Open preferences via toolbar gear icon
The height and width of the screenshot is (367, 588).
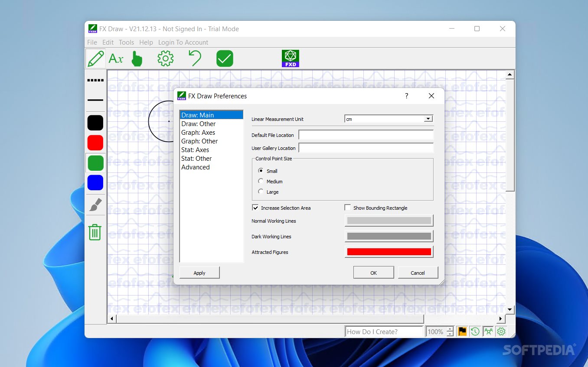[x=165, y=58]
